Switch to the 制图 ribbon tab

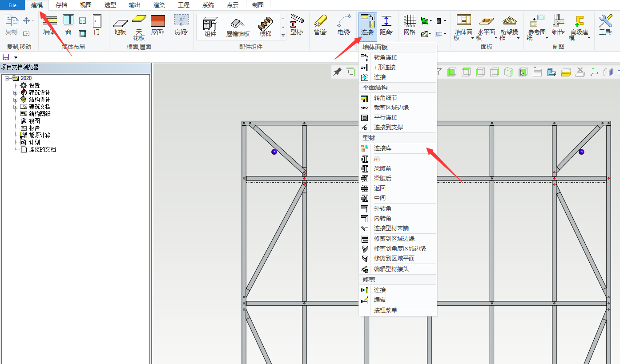(258, 5)
